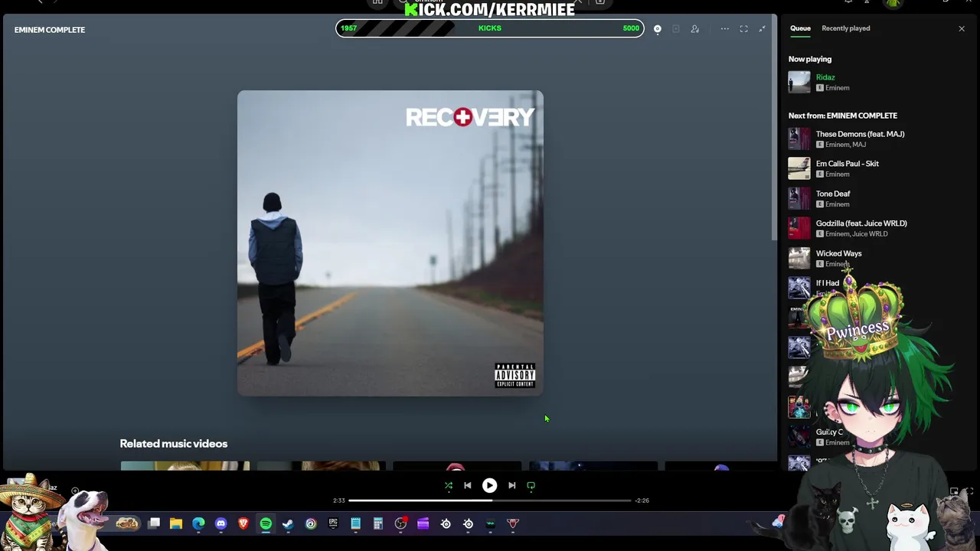The image size is (980, 551).
Task: Select Tone Deaf in the queue
Action: [x=833, y=194]
